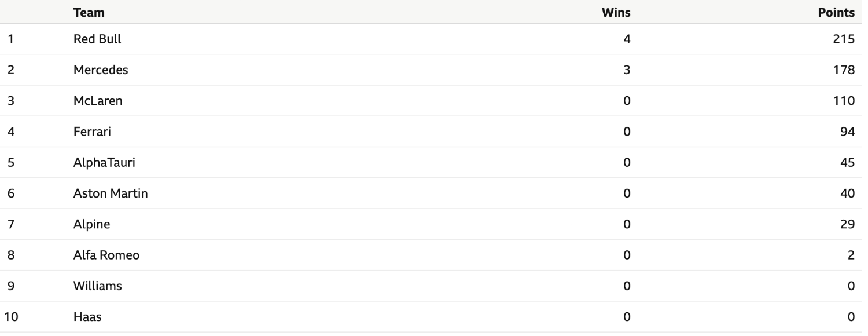This screenshot has height=336, width=868.
Task: Select the AlphaTauri team name
Action: coord(104,163)
